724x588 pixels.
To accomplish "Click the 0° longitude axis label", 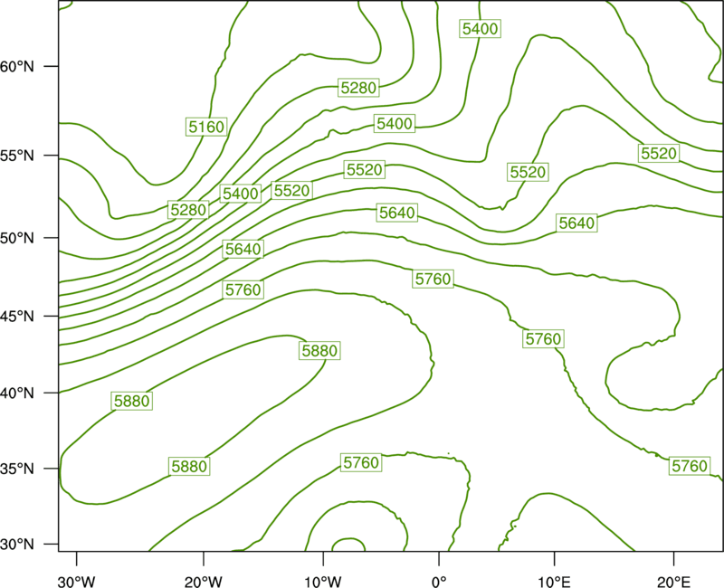I will [x=439, y=582].
